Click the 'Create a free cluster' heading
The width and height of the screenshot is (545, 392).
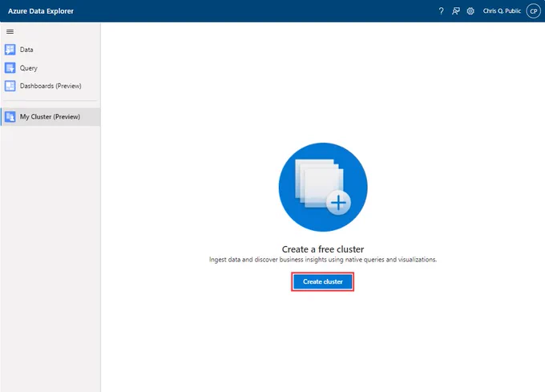323,249
